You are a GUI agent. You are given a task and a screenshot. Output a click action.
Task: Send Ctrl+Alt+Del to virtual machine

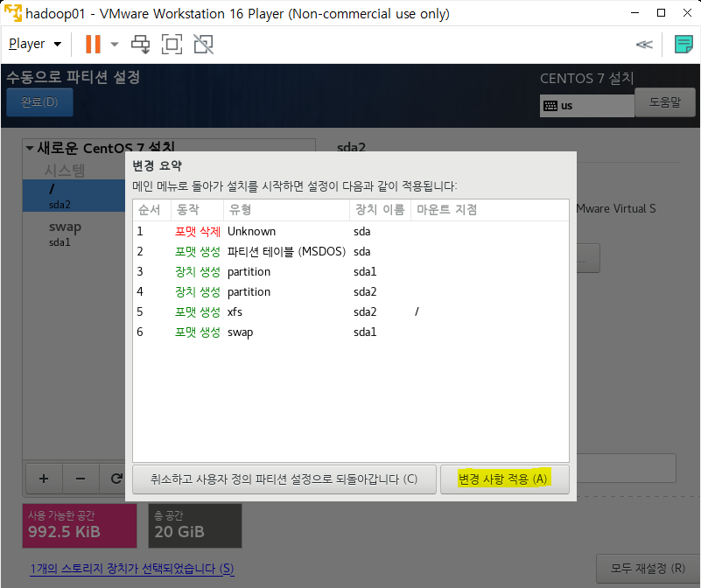pos(140,45)
